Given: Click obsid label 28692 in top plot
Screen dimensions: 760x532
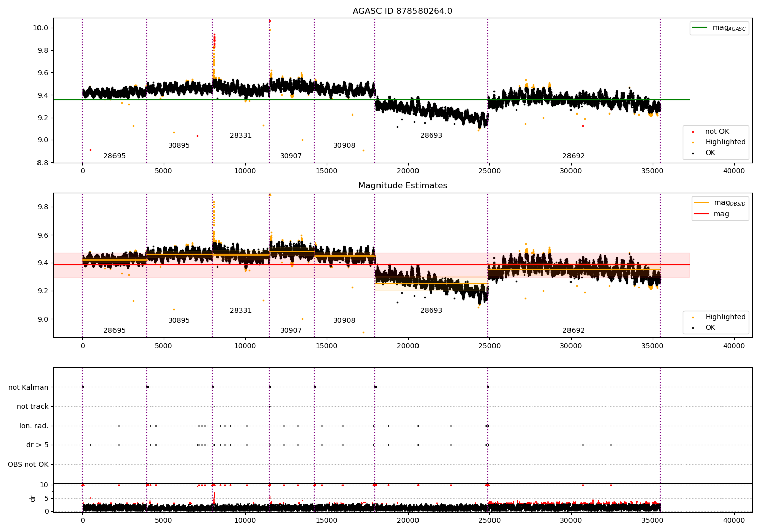Looking at the screenshot, I should pyautogui.click(x=574, y=156).
